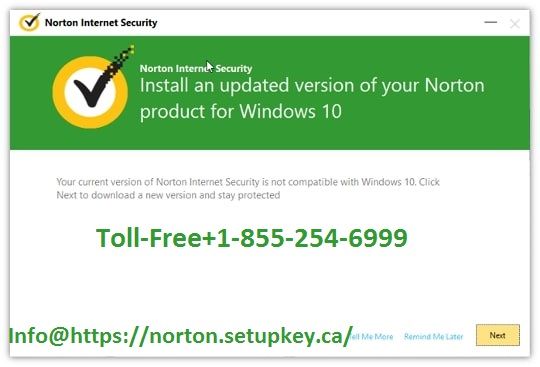Click the 'Install an updated version' headline
The width and height of the screenshot is (540, 367).
pos(312,85)
